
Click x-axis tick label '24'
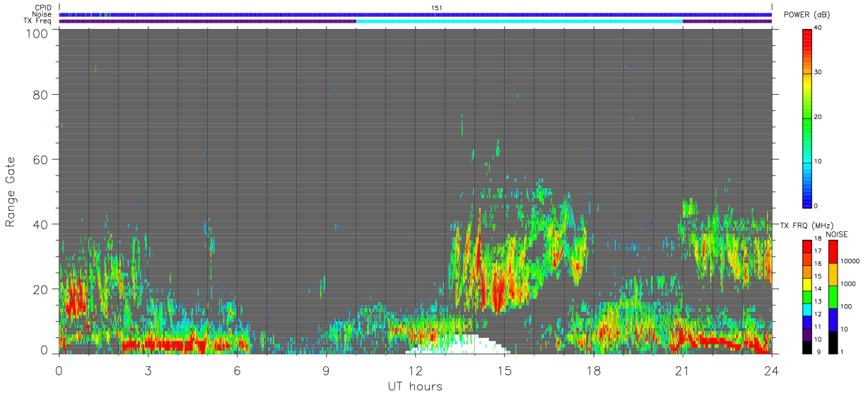pyautogui.click(x=771, y=371)
